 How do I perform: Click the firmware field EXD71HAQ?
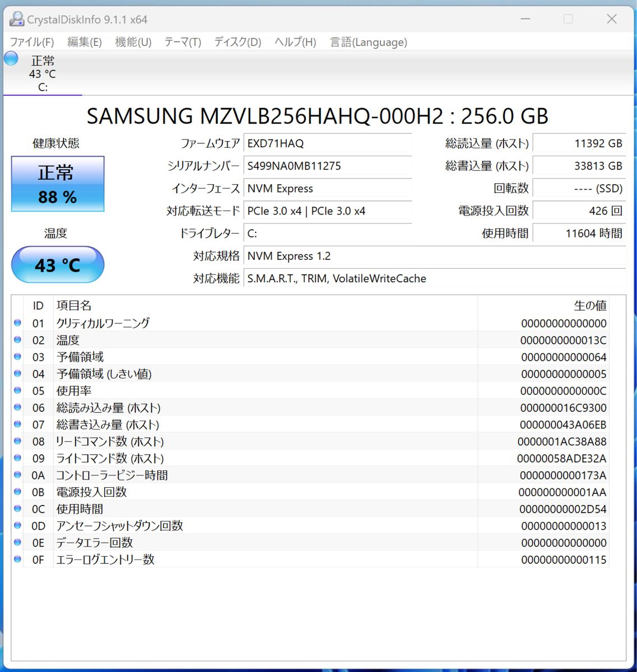[x=328, y=143]
